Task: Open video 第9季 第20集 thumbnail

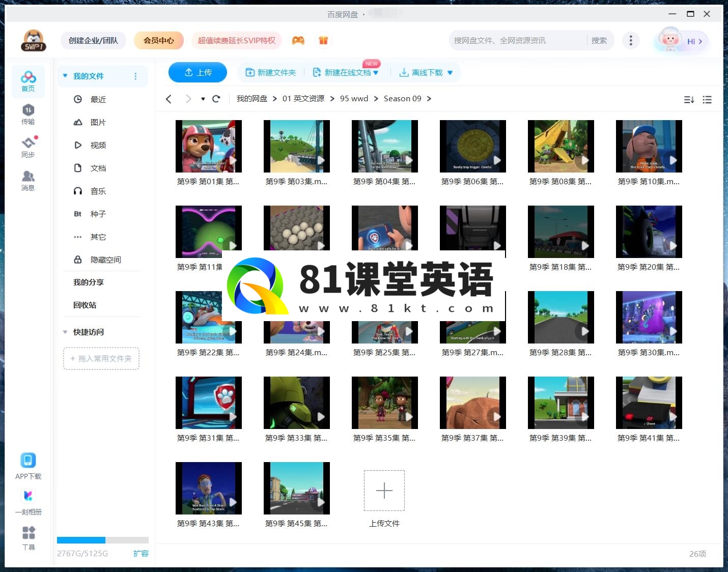Action: click(x=649, y=232)
